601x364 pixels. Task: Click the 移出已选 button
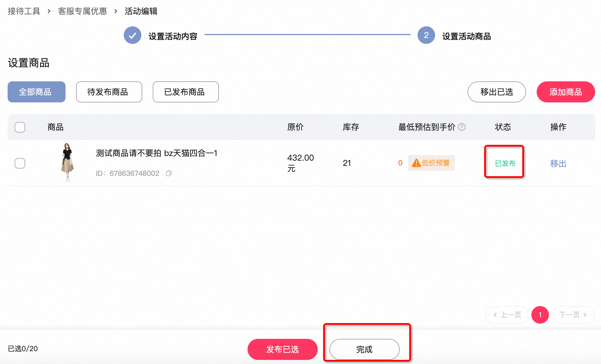pos(497,92)
